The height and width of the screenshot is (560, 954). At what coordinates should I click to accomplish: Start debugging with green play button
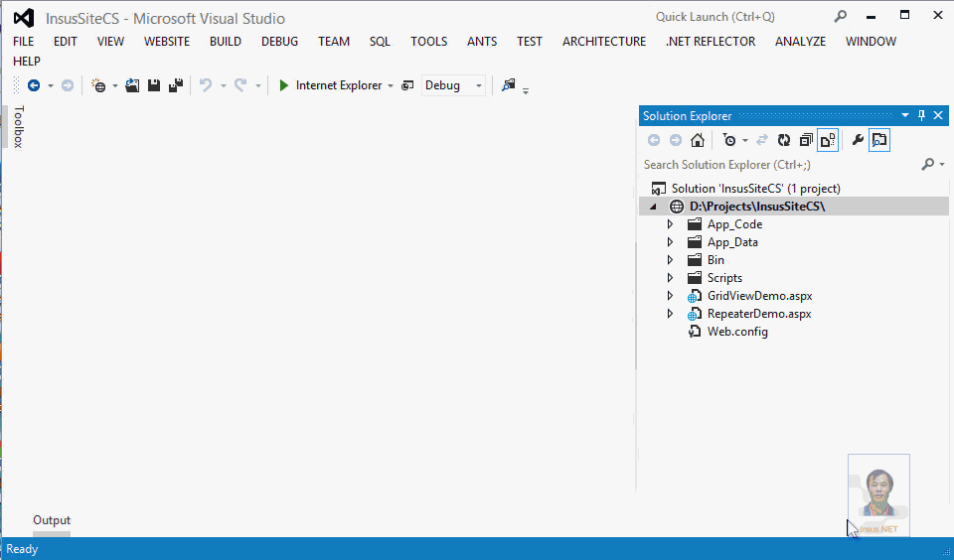[283, 85]
